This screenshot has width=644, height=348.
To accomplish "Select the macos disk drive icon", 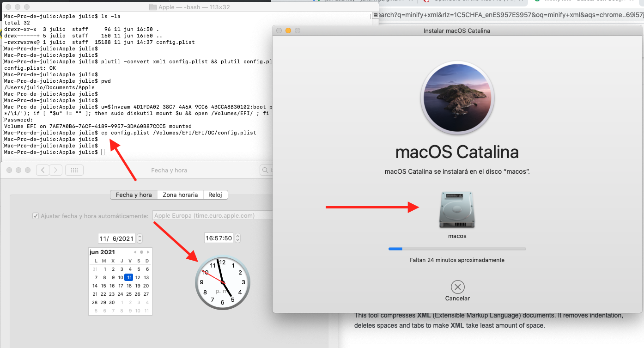I will [457, 210].
